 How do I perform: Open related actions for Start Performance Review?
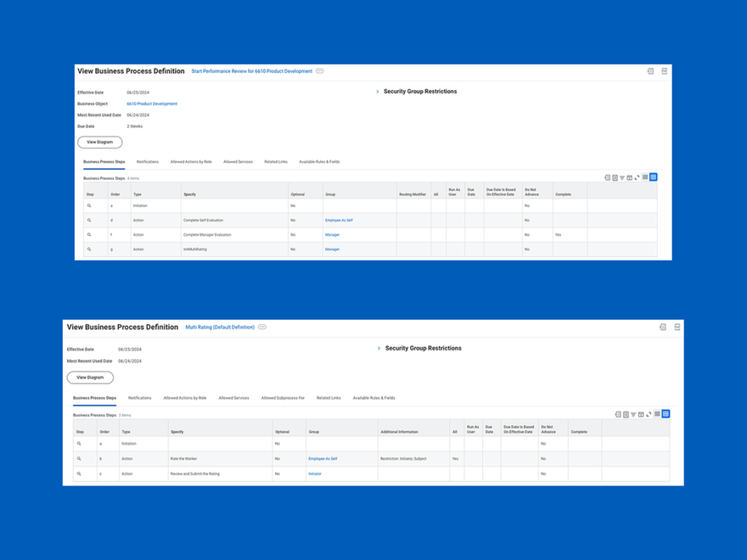(x=320, y=71)
